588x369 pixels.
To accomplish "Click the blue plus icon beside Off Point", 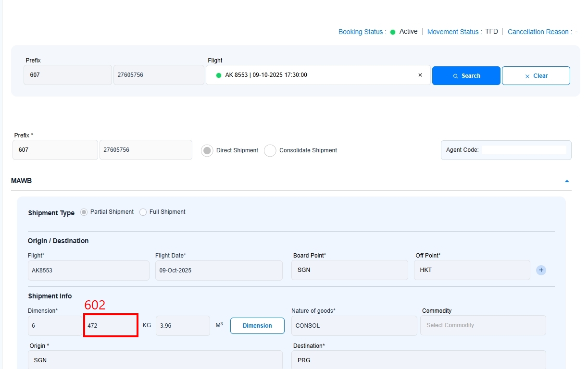I will (x=541, y=270).
